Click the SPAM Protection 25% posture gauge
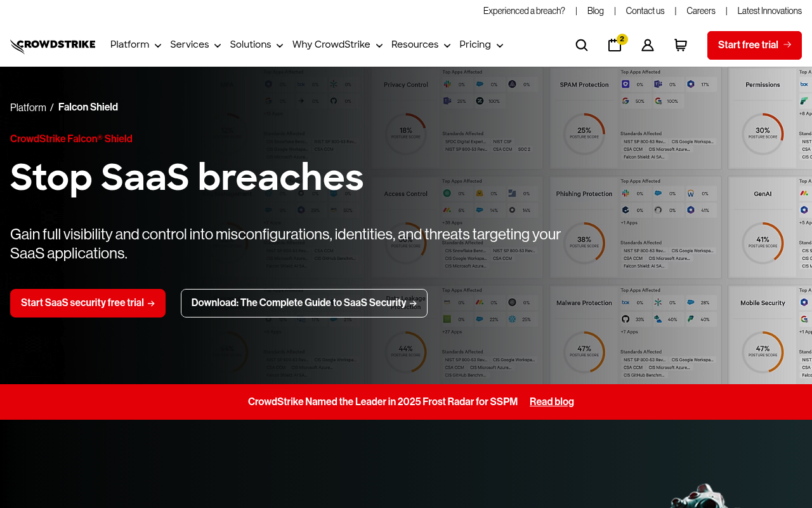Viewport: 812px width, 508px height. 584,133
